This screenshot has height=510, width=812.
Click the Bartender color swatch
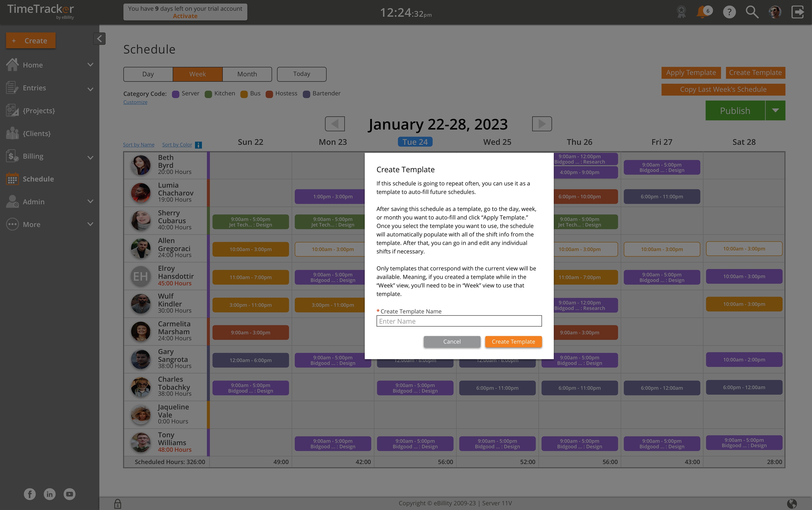click(306, 94)
